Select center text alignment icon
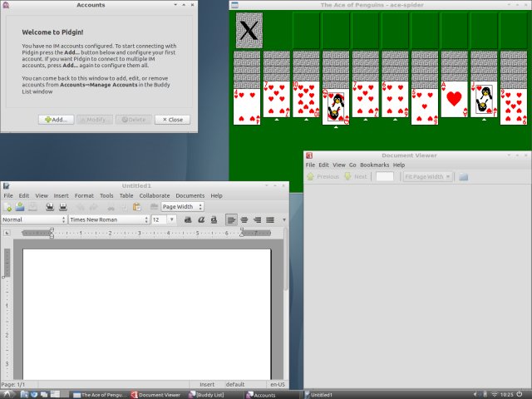This screenshot has width=532, height=399. [244, 219]
